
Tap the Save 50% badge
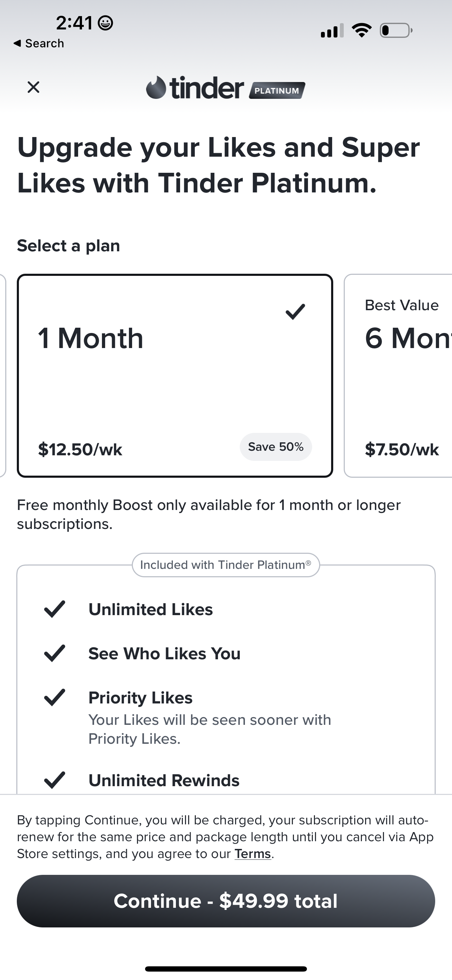275,447
